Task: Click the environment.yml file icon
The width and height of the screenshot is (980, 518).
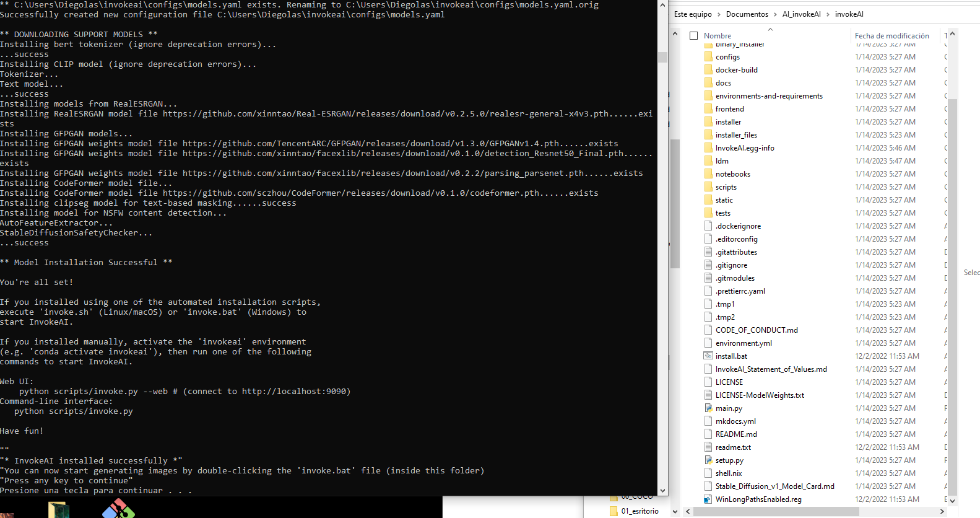Action: click(x=708, y=343)
